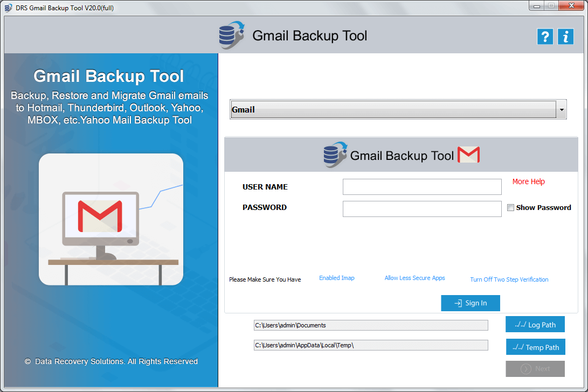Open the Help question mark icon
This screenshot has width=588, height=392.
(x=545, y=37)
